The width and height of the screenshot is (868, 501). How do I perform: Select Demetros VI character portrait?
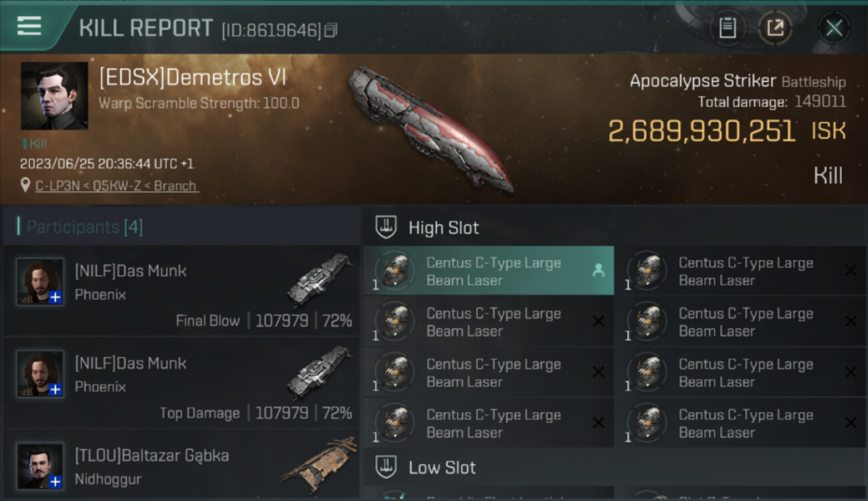click(54, 96)
